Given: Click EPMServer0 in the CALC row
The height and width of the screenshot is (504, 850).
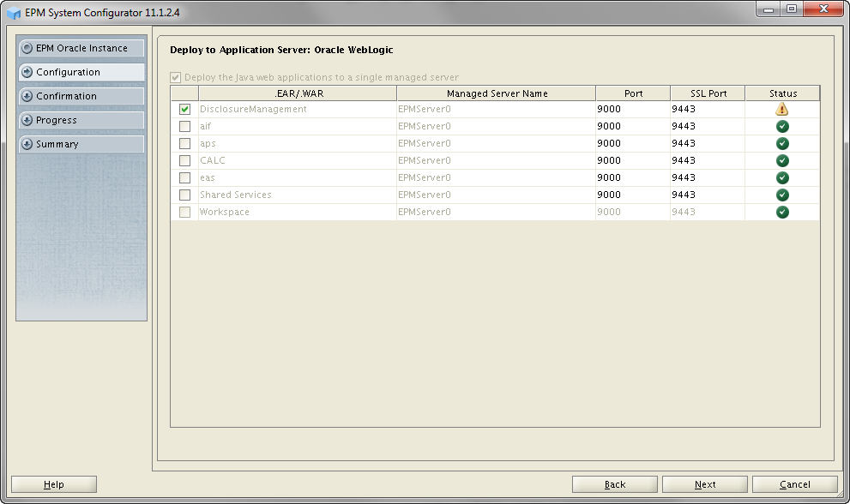Looking at the screenshot, I should [x=425, y=160].
